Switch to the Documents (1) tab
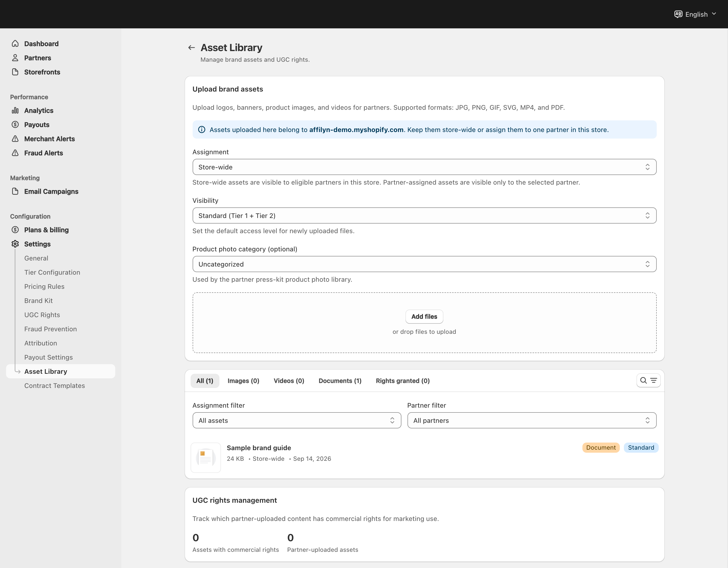 [340, 381]
